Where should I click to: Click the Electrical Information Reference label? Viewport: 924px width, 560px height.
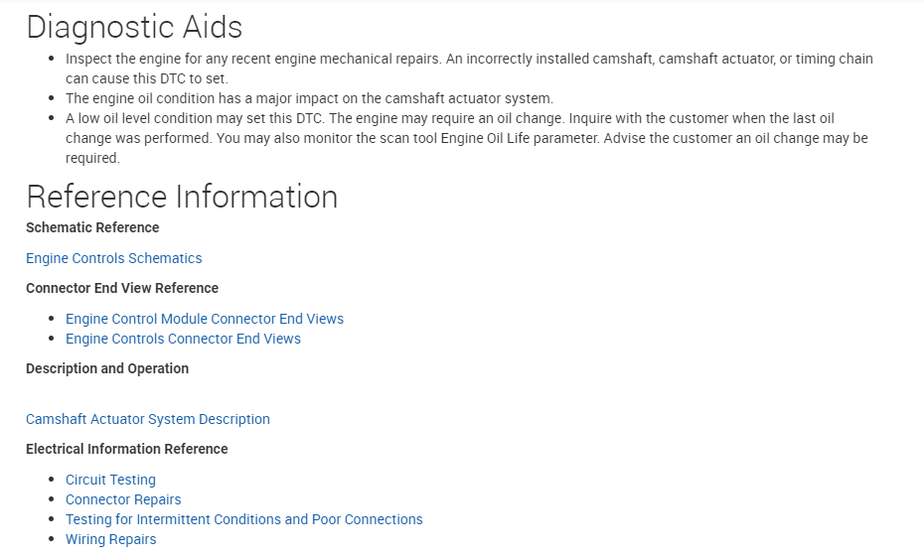click(x=127, y=449)
